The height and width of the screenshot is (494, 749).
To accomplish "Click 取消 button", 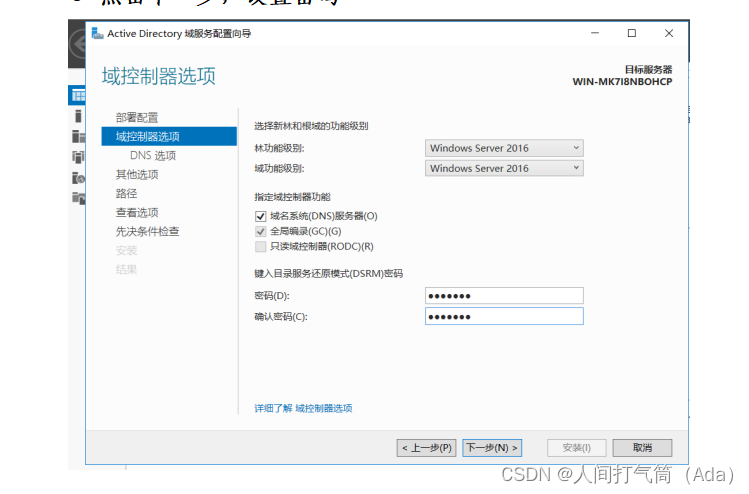I will [642, 448].
